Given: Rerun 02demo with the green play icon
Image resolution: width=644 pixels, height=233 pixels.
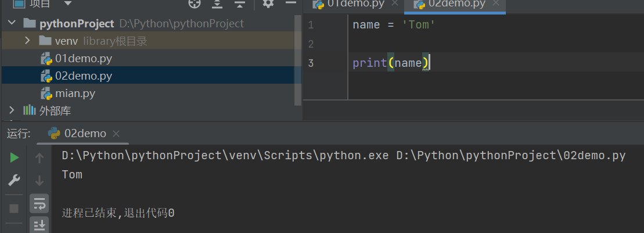Looking at the screenshot, I should 15,157.
